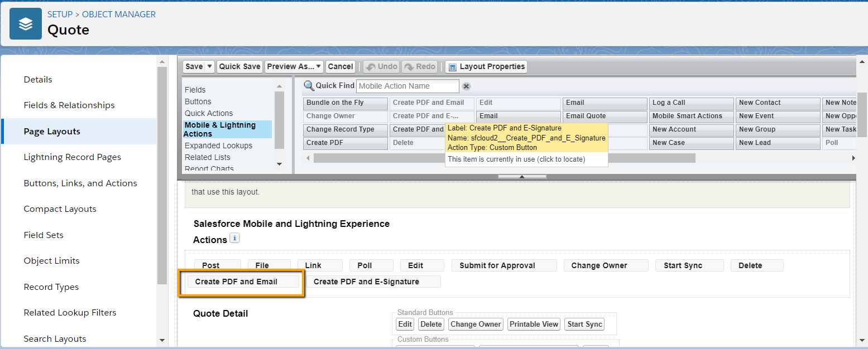This screenshot has height=349, width=868.
Task: Select the Buttons palette category
Action: [198, 101]
